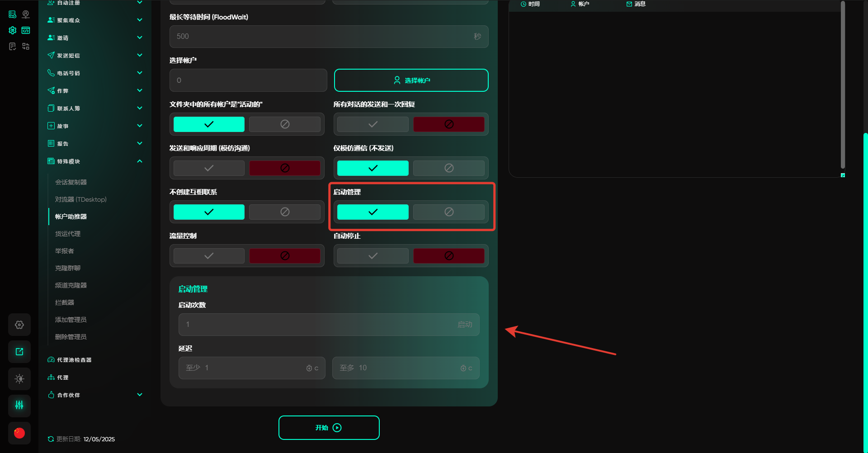The width and height of the screenshot is (868, 453).
Task: Click the server database icon at top-left
Action: point(13,14)
